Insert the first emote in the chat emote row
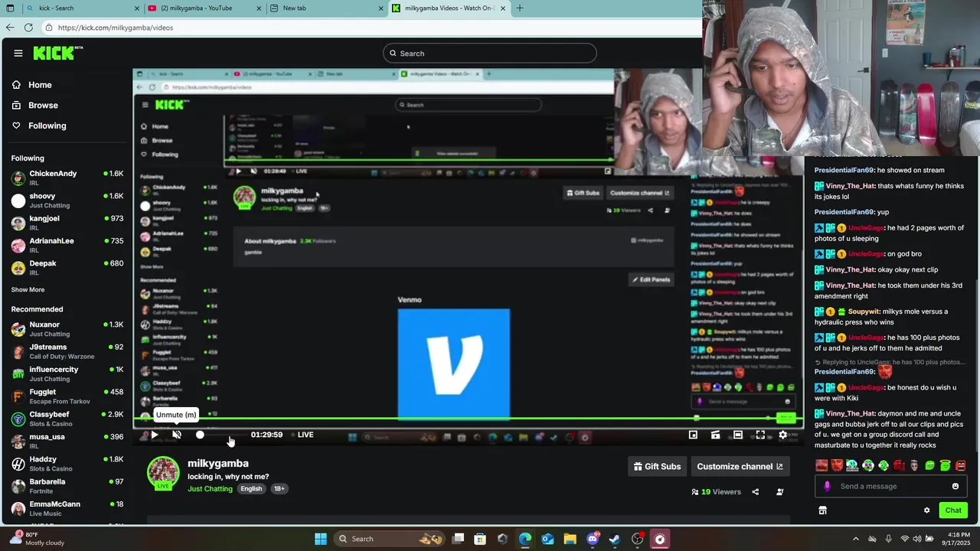Image resolution: width=980 pixels, height=551 pixels. [822, 465]
